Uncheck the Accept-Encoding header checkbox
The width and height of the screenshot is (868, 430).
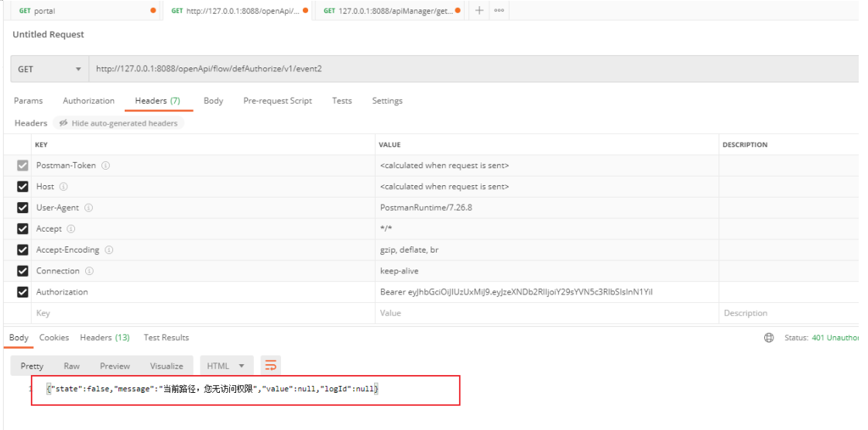[22, 250]
